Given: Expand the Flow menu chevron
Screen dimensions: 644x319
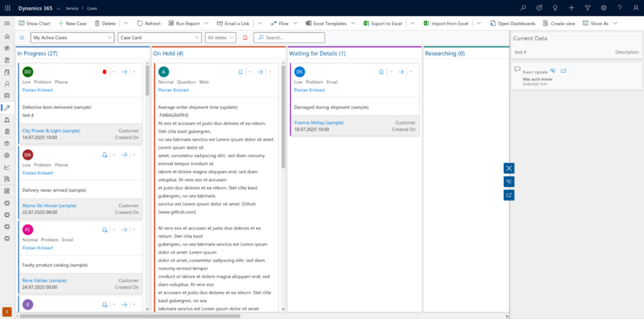Looking at the screenshot, I should [x=295, y=23].
